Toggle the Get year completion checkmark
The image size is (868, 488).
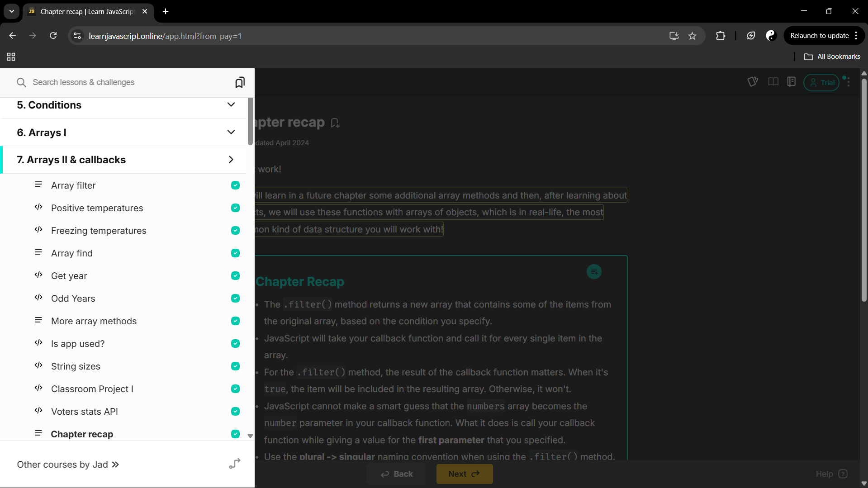tap(235, 276)
